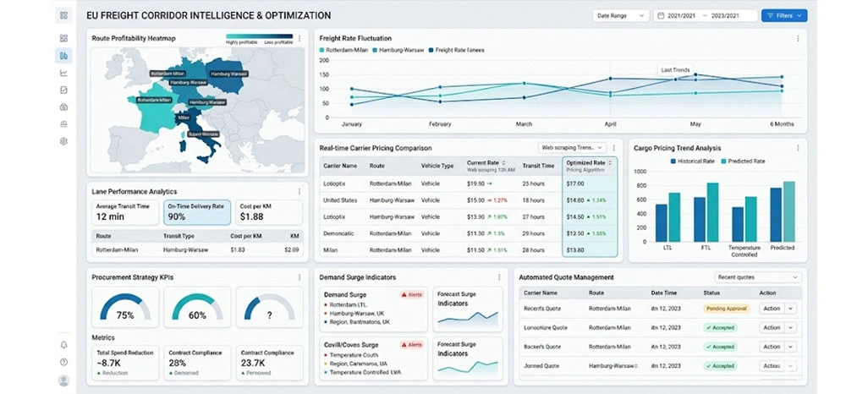Open the Recent quotes dropdown
The width and height of the screenshot is (868, 394).
[x=758, y=276]
